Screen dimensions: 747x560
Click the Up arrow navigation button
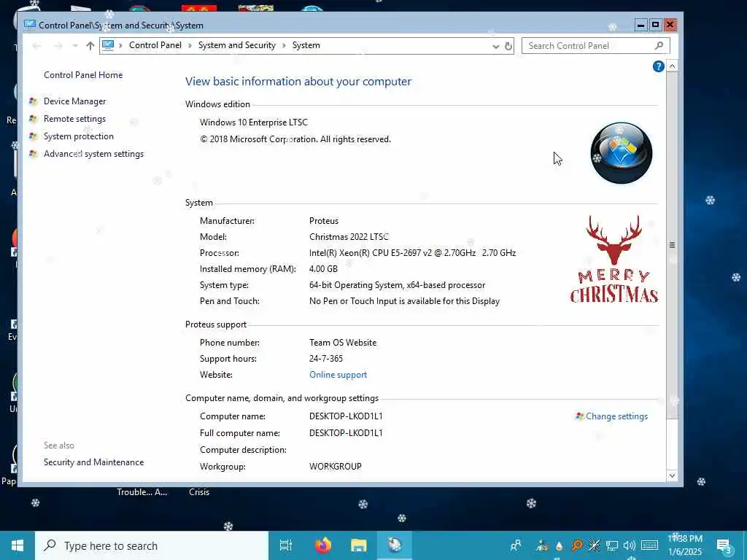[90, 46]
